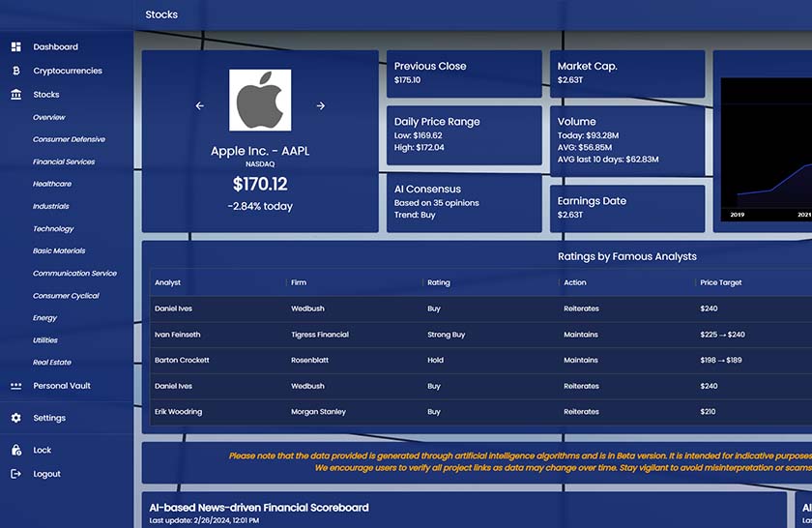Image resolution: width=812 pixels, height=528 pixels.
Task: Select Ivan Feinseth analyst row
Action: [x=480, y=335]
